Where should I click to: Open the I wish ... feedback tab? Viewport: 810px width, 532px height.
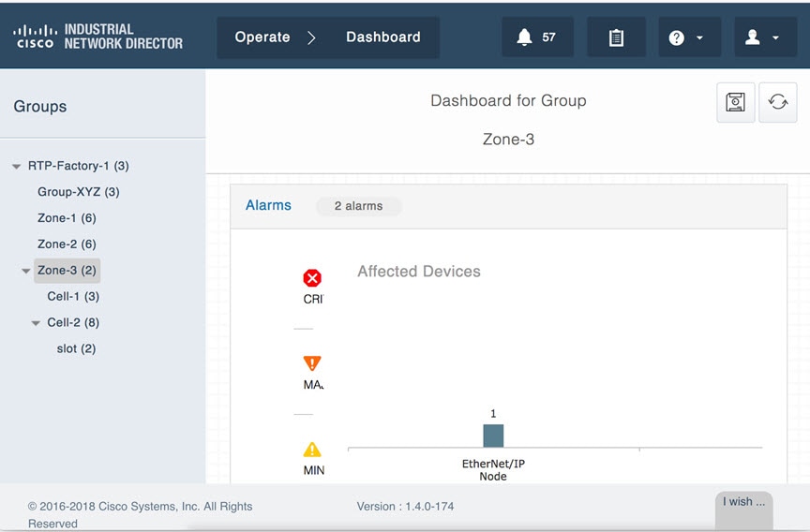tap(743, 509)
